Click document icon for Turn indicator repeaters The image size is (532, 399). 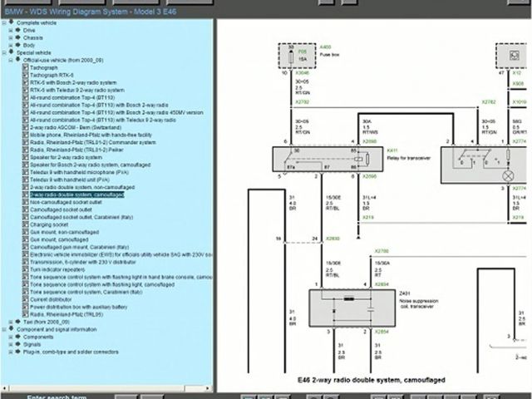(x=25, y=269)
